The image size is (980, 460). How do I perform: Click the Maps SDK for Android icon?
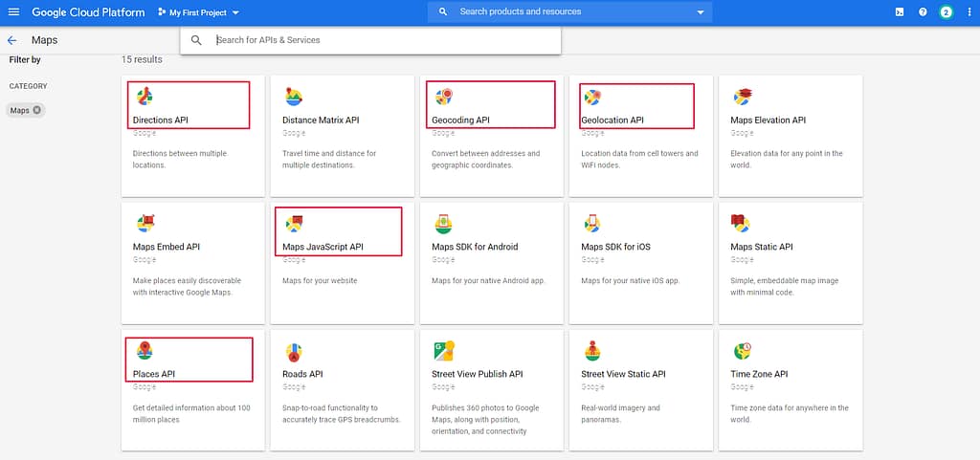pyautogui.click(x=442, y=224)
